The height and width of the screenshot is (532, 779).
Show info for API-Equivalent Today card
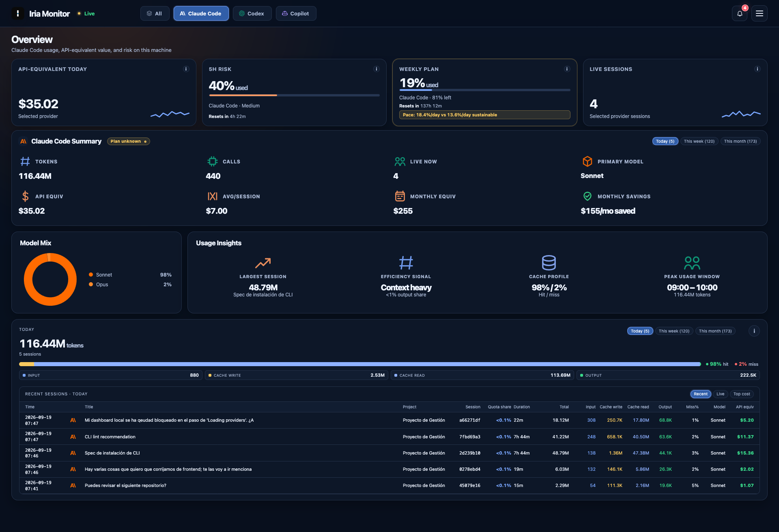(186, 69)
